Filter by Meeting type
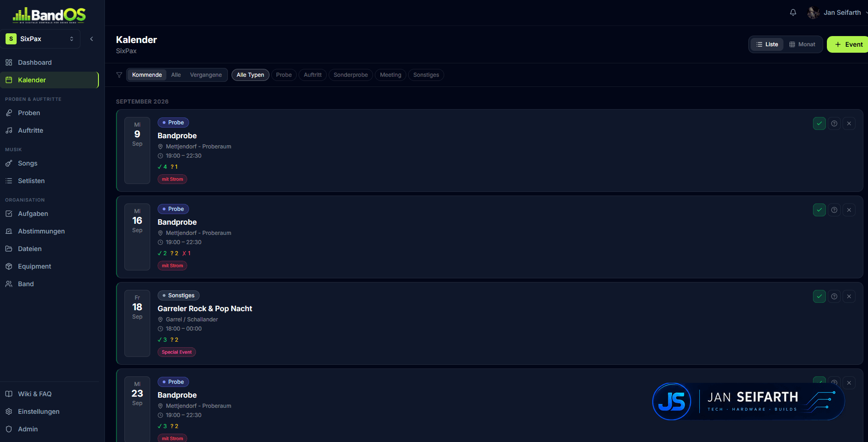Screen dimensions: 868x442 [x=391, y=75]
